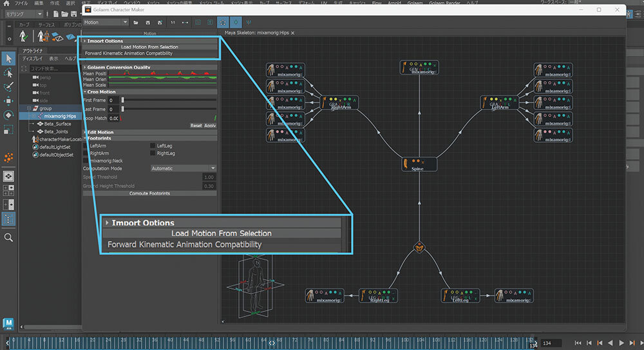Enable the LeftArm footprint checkbox
This screenshot has height=350, width=644.
click(86, 145)
